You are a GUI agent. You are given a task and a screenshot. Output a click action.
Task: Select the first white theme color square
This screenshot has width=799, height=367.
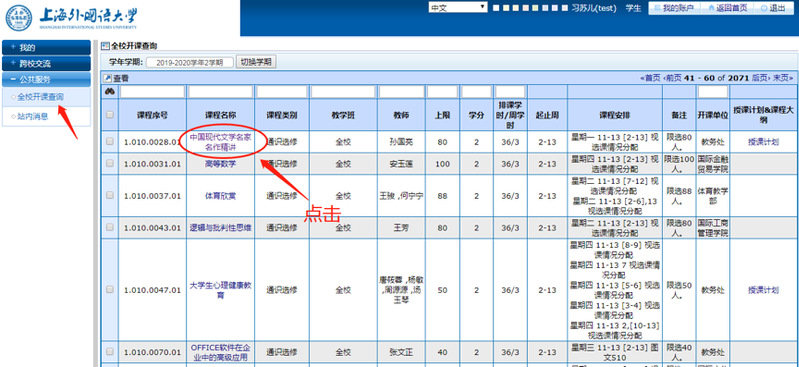click(x=496, y=8)
